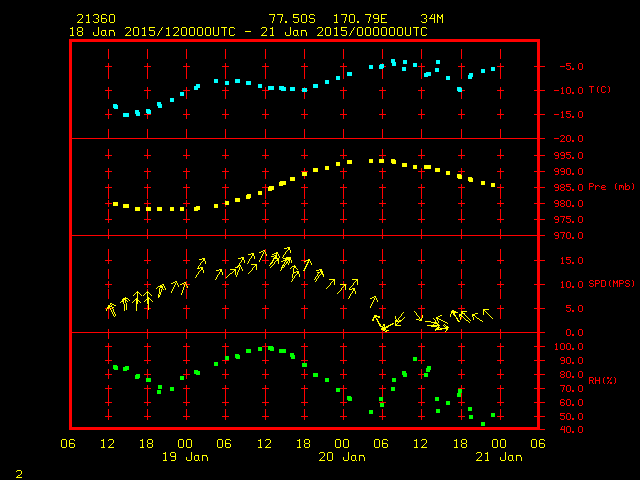Click the station ID 21360
This screenshot has width=640, height=480.
[96, 19]
